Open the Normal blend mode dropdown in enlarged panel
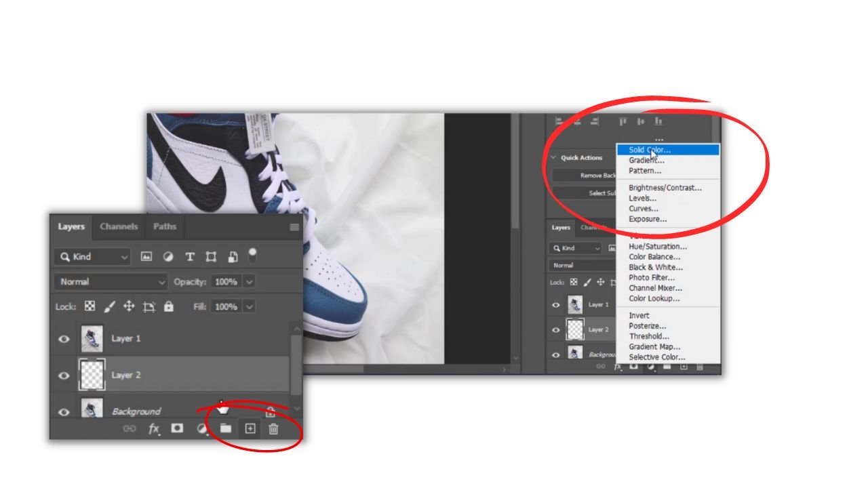868x488 pixels. [111, 282]
